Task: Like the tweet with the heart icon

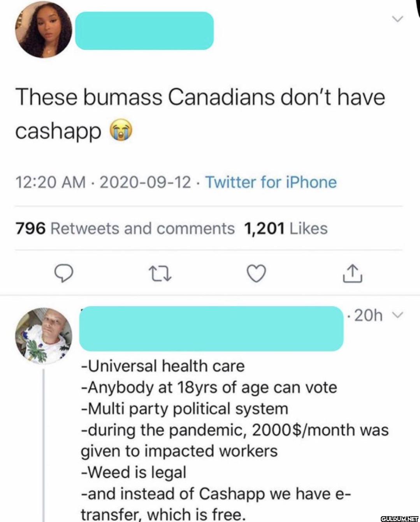Action: 257,273
